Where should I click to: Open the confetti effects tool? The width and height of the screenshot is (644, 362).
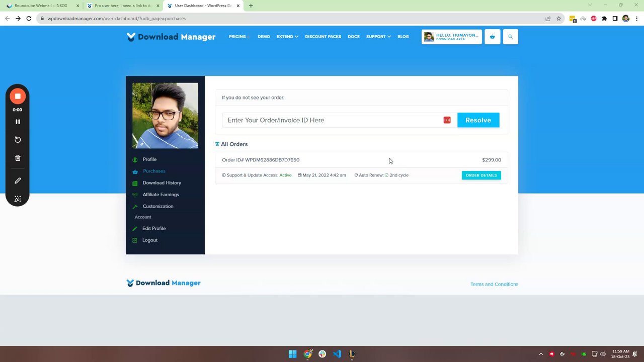click(18, 199)
